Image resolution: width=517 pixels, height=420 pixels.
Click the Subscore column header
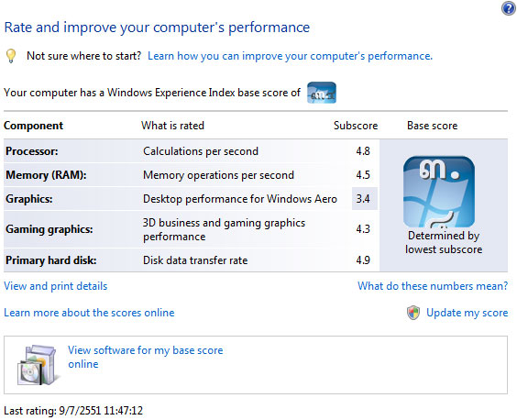(356, 126)
